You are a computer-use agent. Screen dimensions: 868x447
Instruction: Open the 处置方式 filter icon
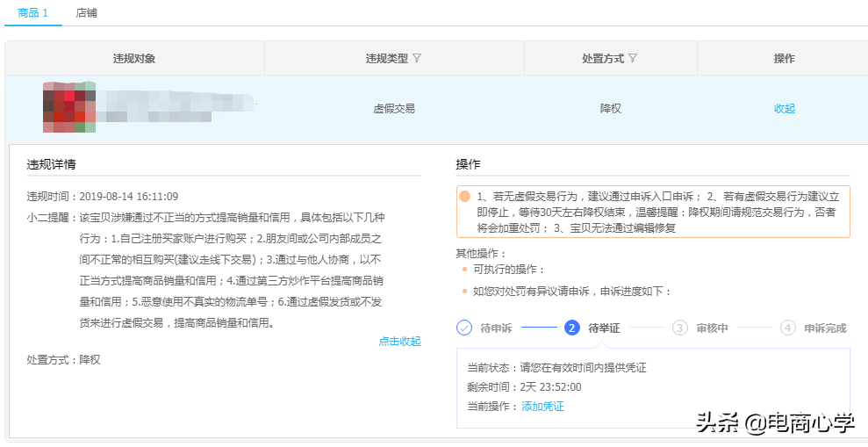633,58
